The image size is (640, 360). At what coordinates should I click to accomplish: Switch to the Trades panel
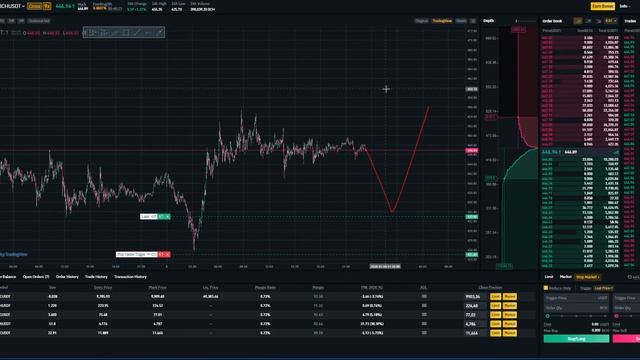pos(630,21)
